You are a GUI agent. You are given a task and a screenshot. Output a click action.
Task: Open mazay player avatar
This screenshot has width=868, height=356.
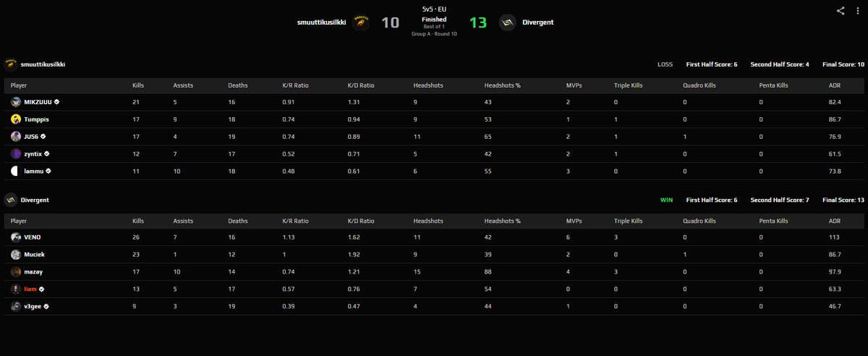[16, 272]
